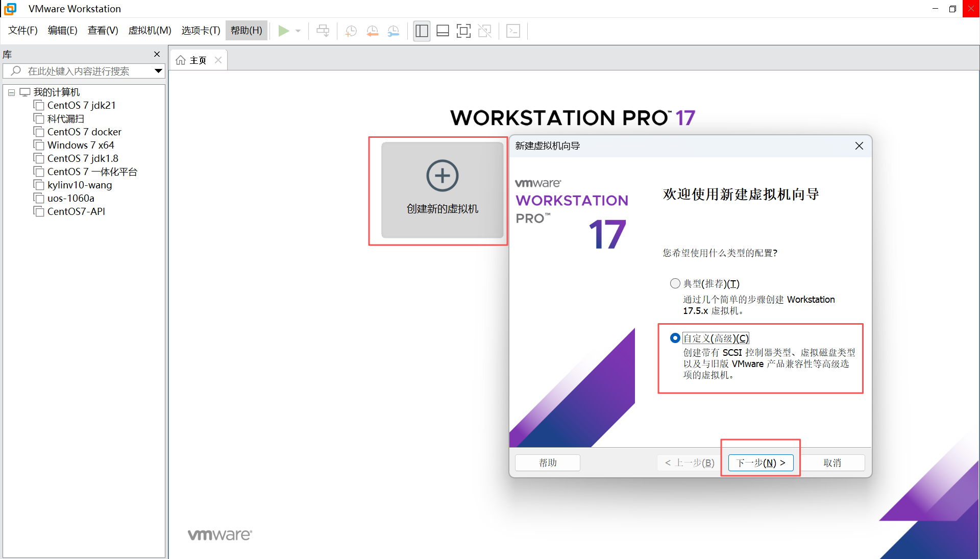Image resolution: width=980 pixels, height=559 pixels.
Task: Click the VM icon beside CentOS 7 jdk1.8
Action: 39,158
